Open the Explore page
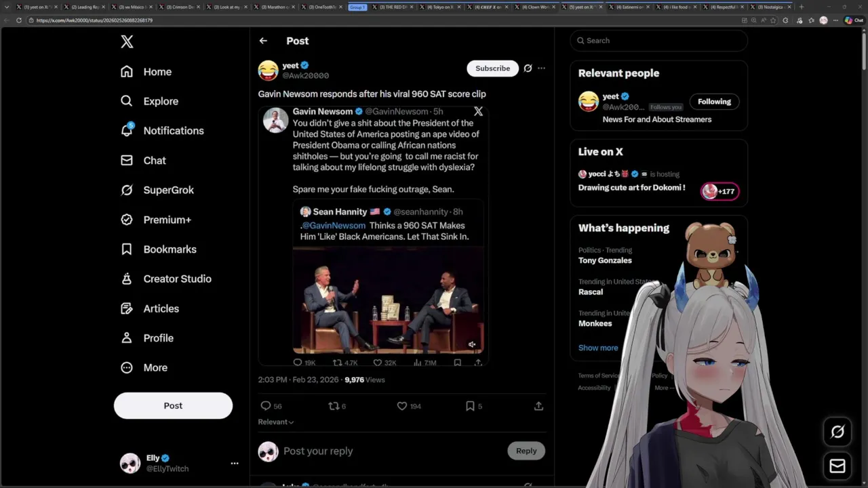868x488 pixels. coord(149,101)
